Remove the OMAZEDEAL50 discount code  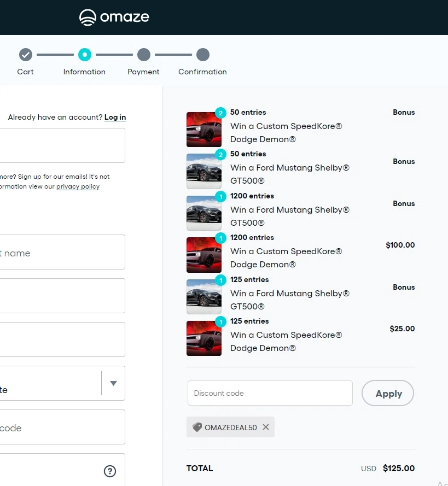(x=266, y=427)
